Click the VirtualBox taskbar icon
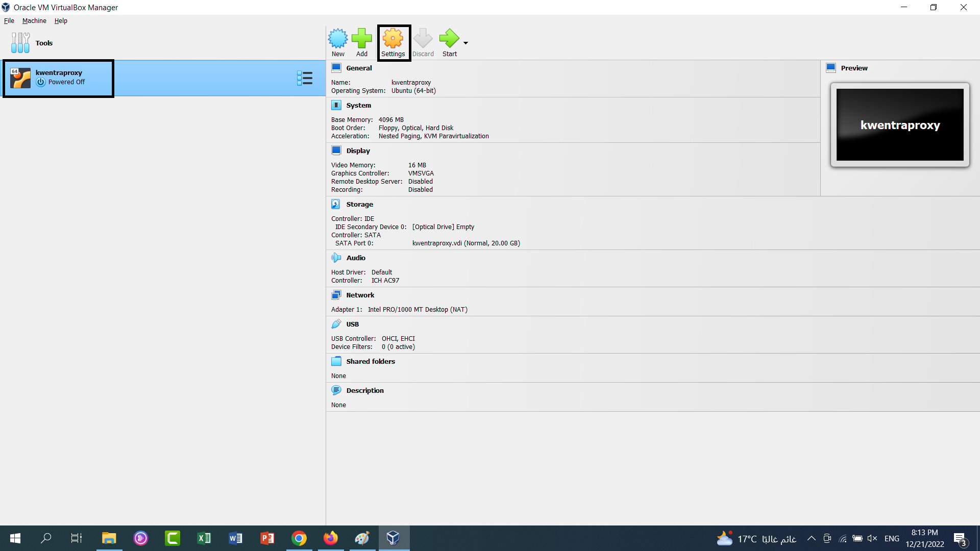 pos(394,538)
